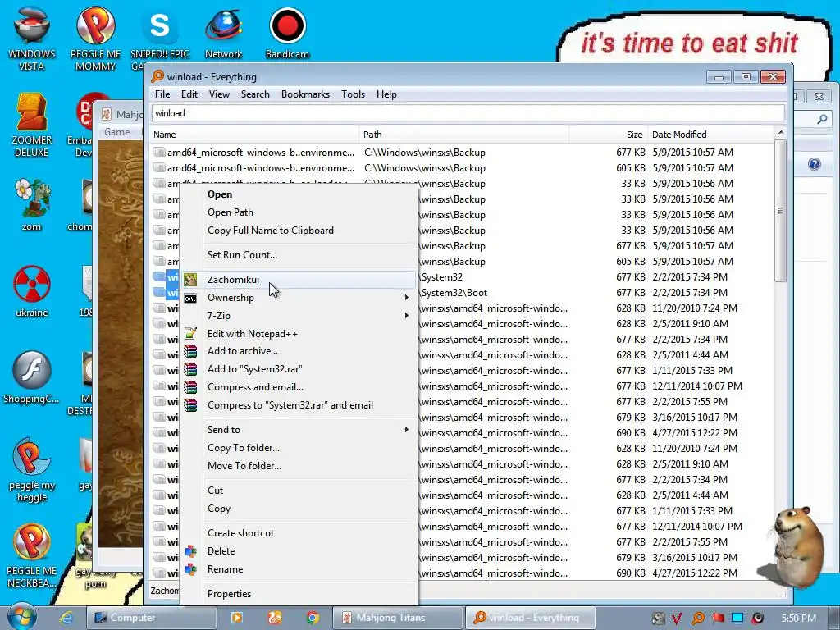Sort results by Name column header
The image size is (840, 630).
(x=254, y=135)
